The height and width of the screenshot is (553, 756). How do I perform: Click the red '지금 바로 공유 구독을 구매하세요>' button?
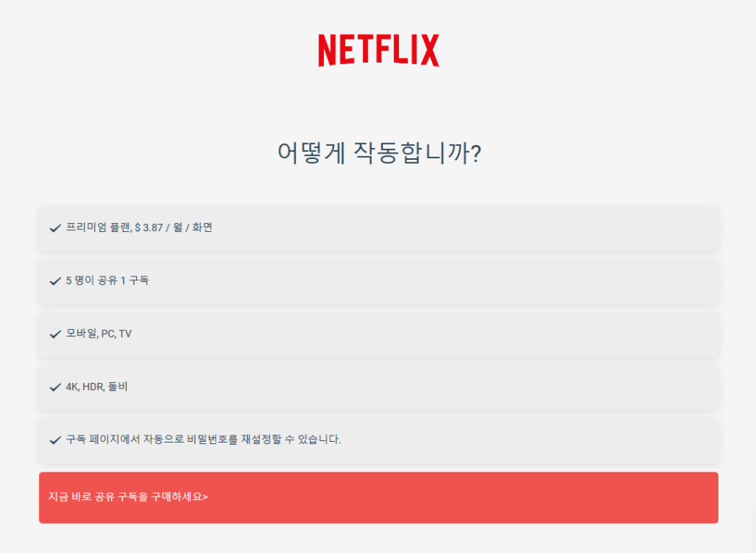tap(379, 497)
